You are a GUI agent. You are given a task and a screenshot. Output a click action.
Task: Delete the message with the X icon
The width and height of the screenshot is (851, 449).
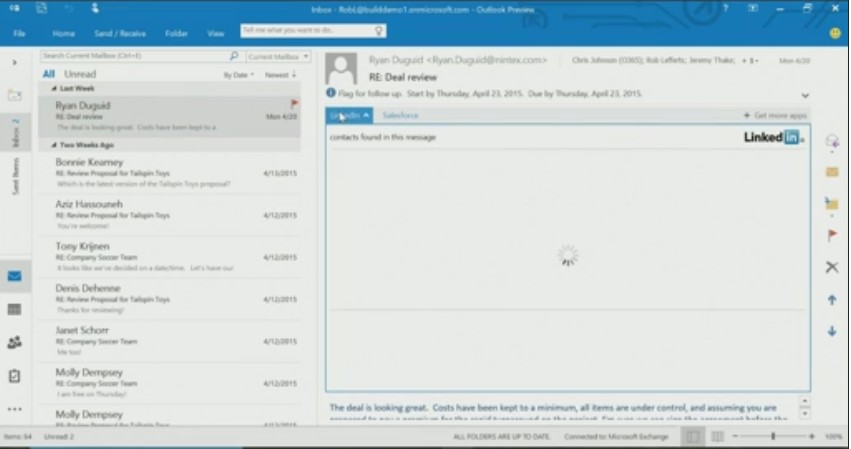832,267
